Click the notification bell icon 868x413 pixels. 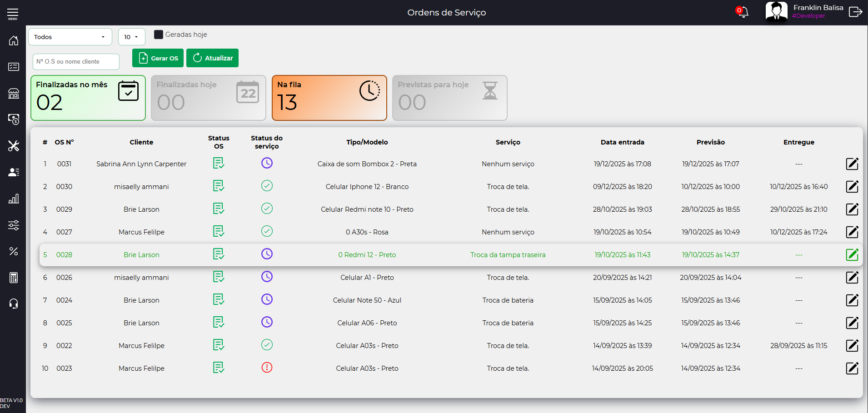(x=743, y=12)
